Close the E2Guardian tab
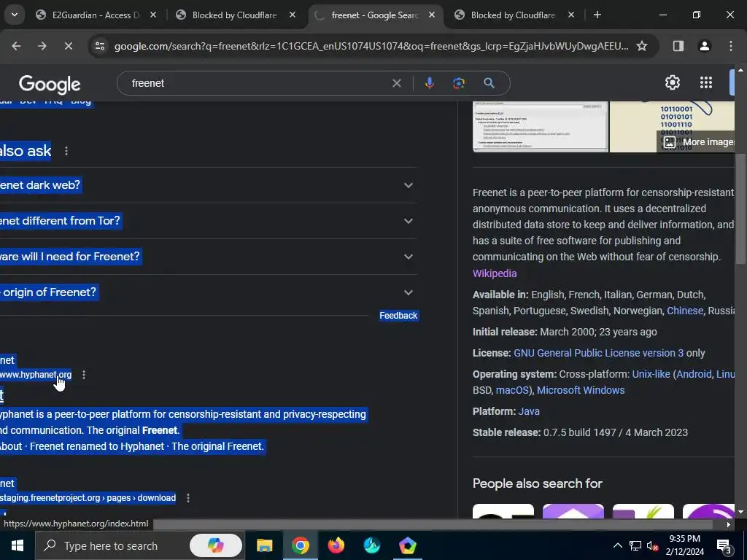 (153, 15)
